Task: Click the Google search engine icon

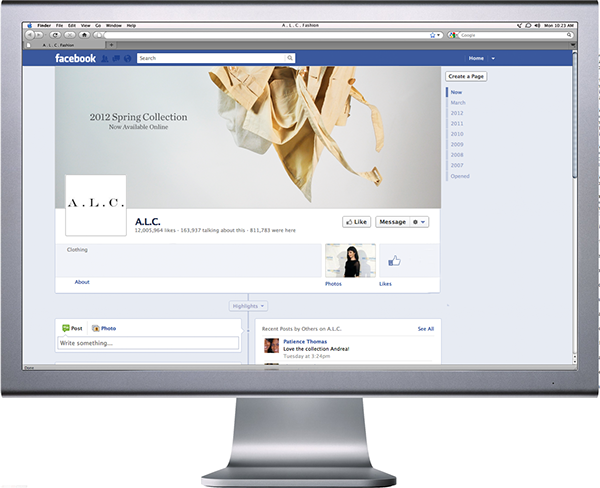Action: coord(452,35)
